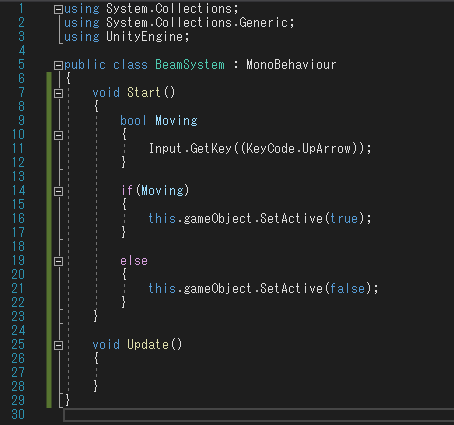Click UnityEngine namespace text
Viewport: 454px width, 425px height.
pyautogui.click(x=144, y=37)
